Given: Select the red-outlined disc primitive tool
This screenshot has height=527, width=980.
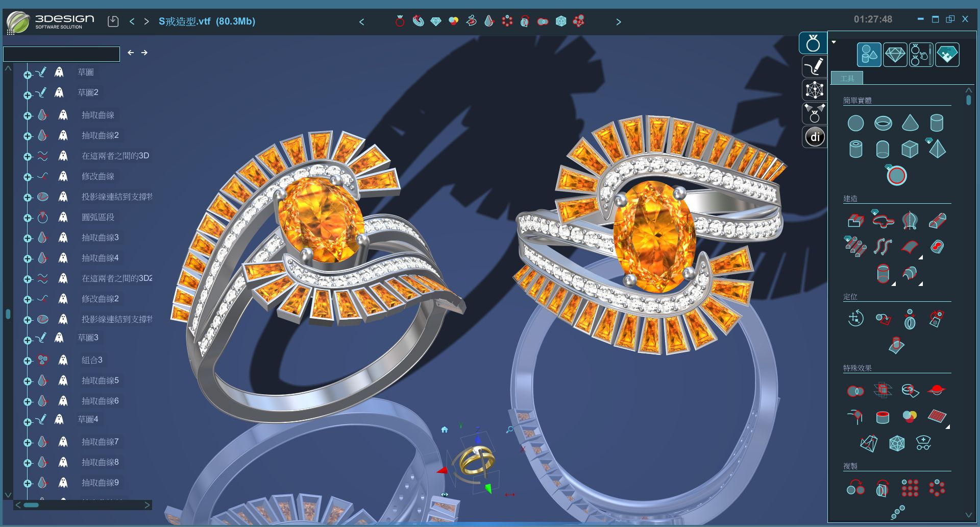Looking at the screenshot, I should coord(896,175).
